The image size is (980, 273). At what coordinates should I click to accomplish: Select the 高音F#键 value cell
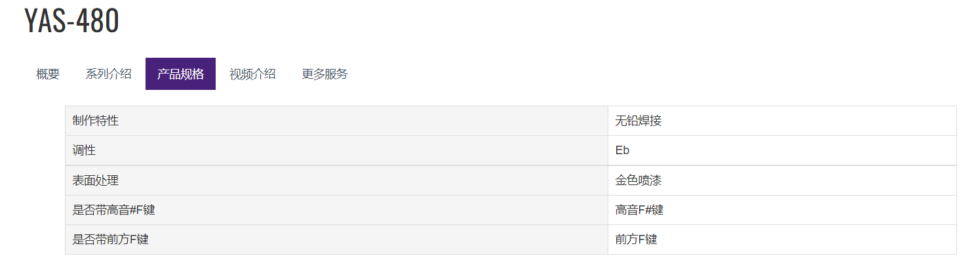782,210
